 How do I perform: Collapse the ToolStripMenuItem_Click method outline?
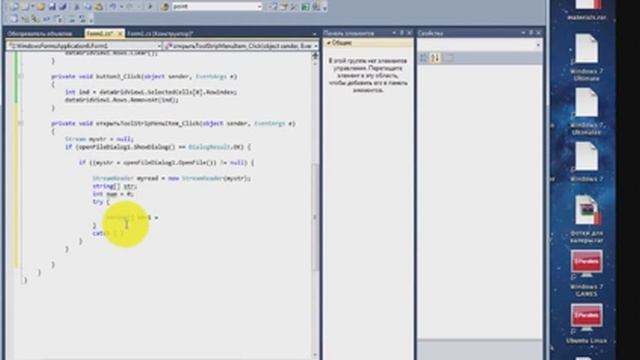coord(20,123)
